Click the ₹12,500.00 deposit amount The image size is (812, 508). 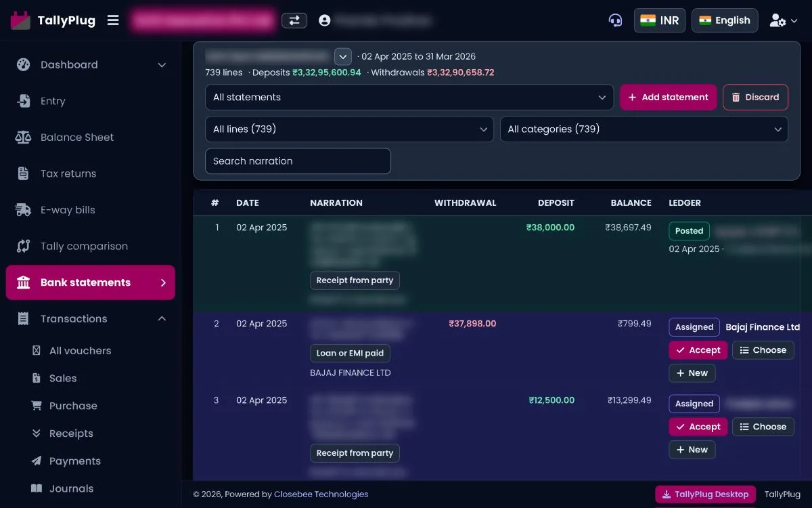tap(551, 400)
